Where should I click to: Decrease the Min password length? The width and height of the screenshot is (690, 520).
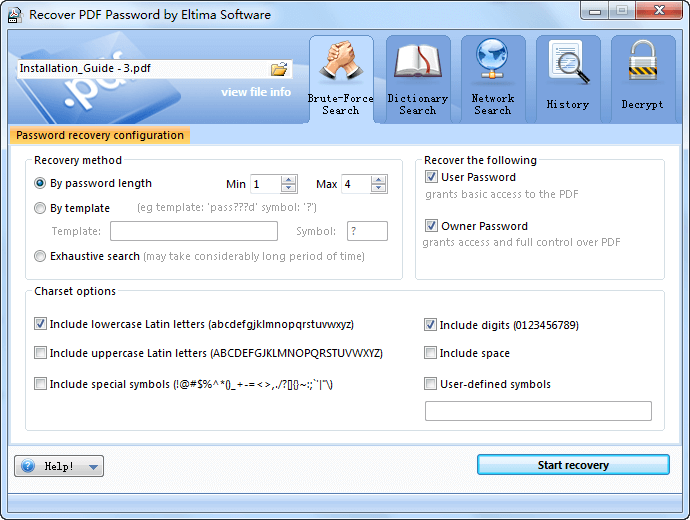coord(289,188)
